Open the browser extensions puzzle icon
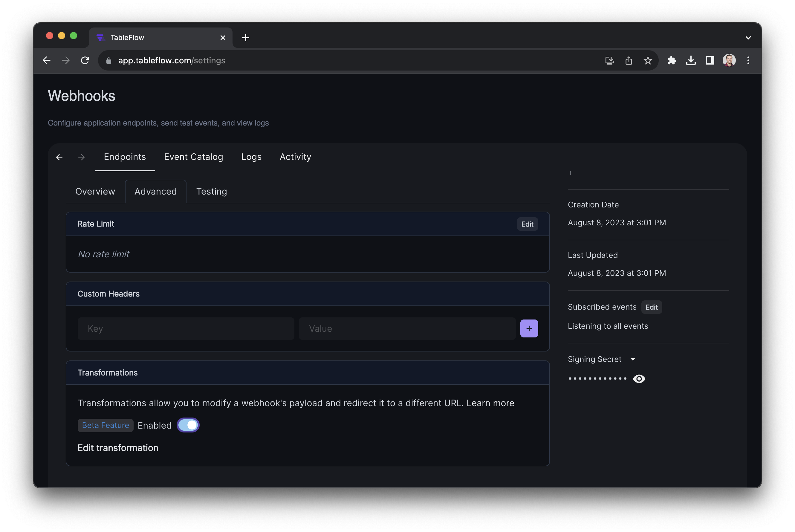This screenshot has height=532, width=795. pos(672,60)
